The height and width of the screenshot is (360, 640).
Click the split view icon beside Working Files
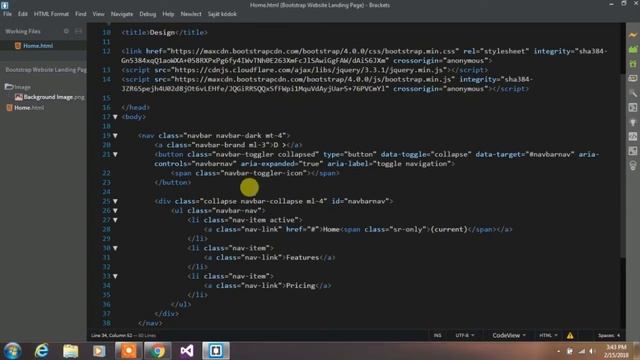78,31
